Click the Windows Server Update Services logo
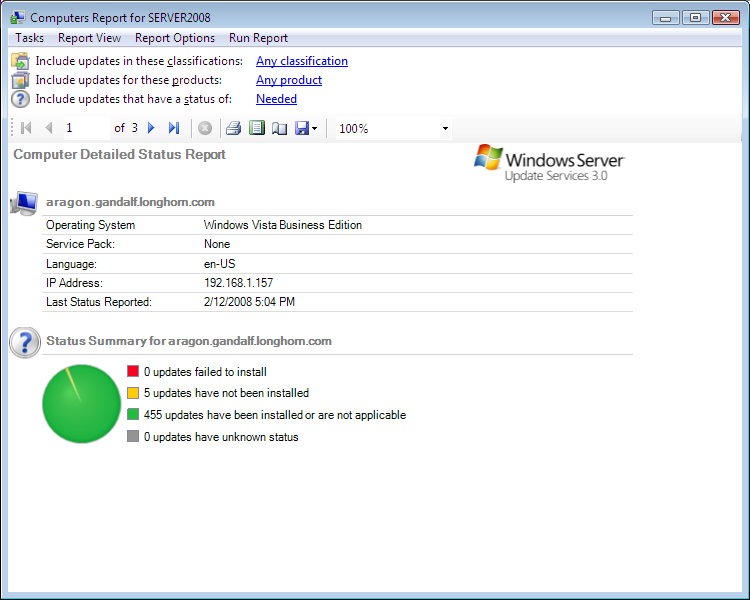This screenshot has height=600, width=750. click(x=549, y=163)
